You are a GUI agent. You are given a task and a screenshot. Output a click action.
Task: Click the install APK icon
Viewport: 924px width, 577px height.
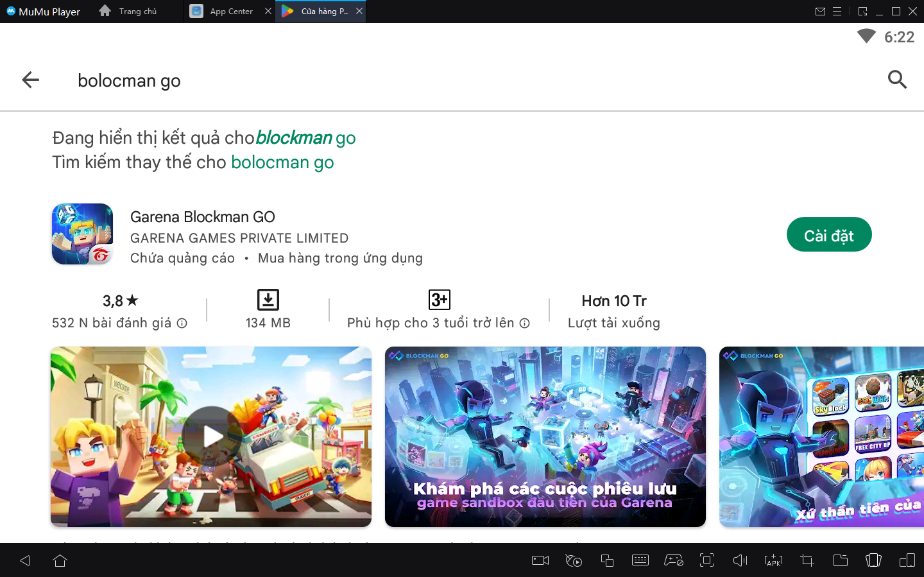pos(773,560)
